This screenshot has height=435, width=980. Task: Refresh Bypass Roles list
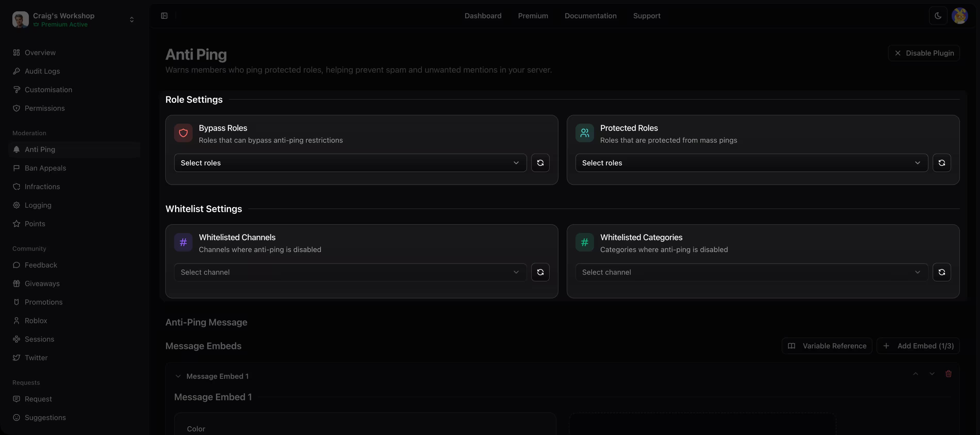(x=540, y=163)
